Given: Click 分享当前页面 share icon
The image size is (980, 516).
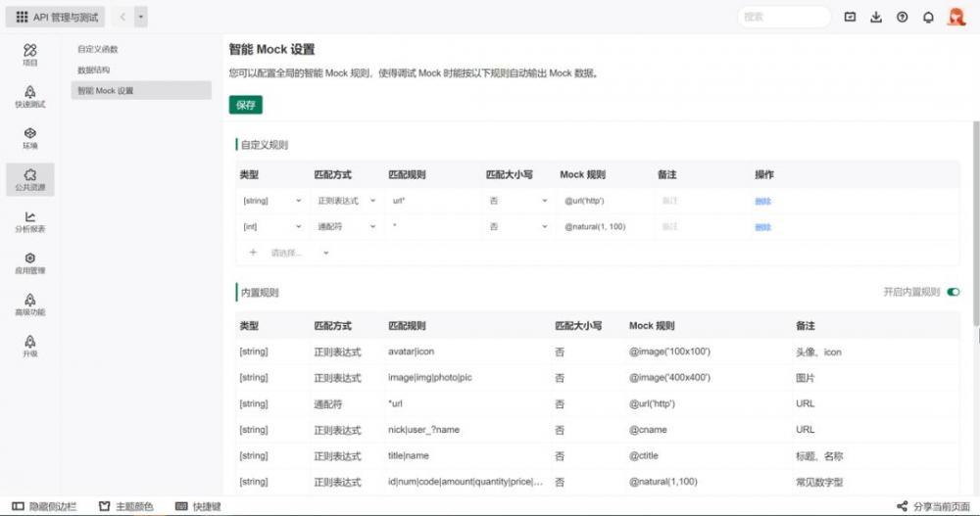Looking at the screenshot, I should (902, 506).
